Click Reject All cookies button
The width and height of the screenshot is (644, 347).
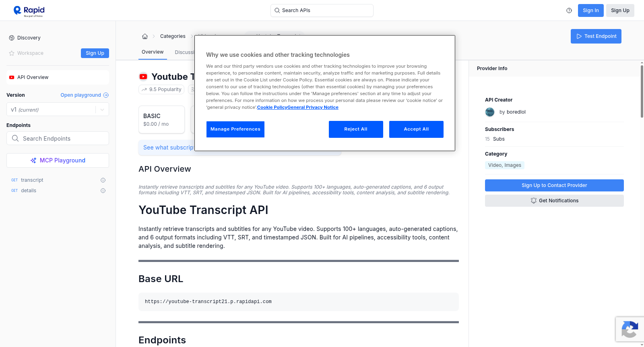[x=356, y=129]
